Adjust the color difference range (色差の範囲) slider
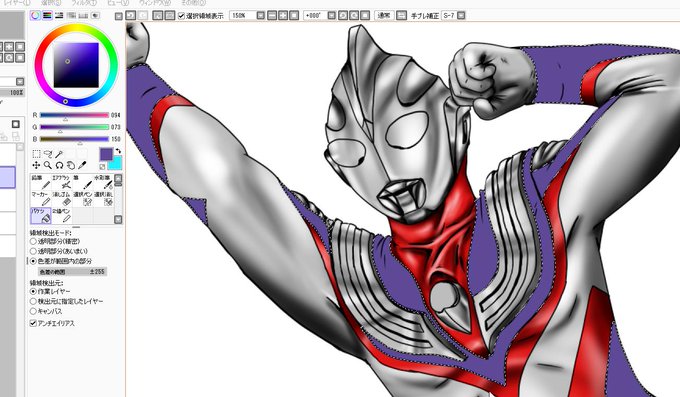 click(72, 272)
